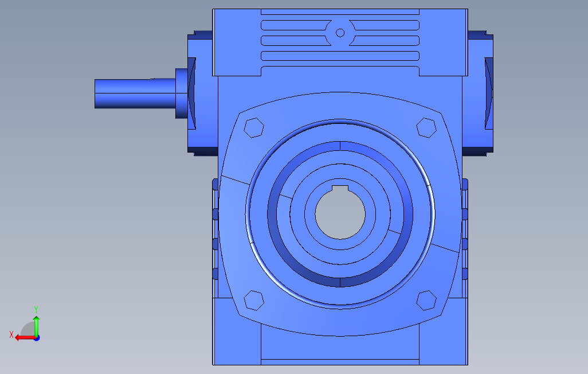Select the lower-left hex bolt on flange
The image size is (588, 374).
point(254,301)
